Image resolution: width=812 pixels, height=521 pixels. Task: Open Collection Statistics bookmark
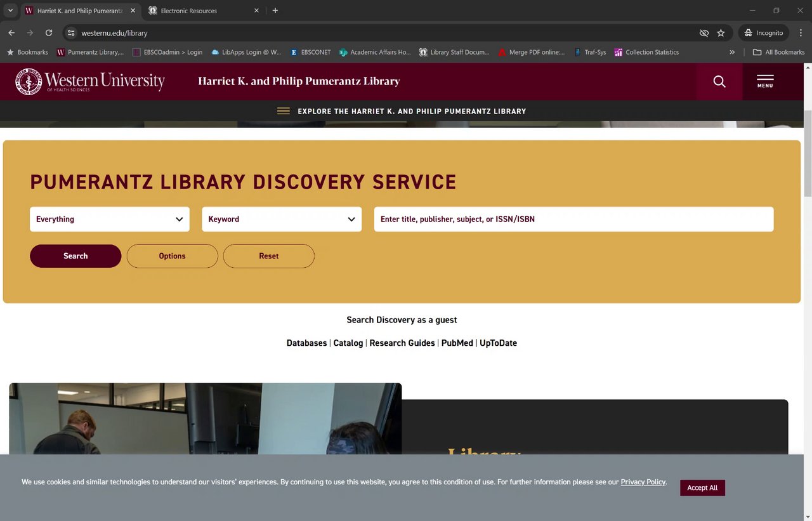pyautogui.click(x=646, y=52)
